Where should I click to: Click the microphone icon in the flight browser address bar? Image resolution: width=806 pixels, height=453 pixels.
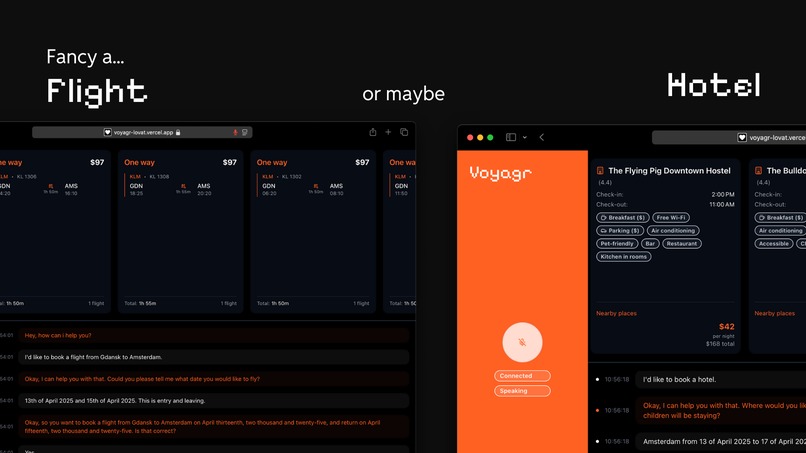235,133
